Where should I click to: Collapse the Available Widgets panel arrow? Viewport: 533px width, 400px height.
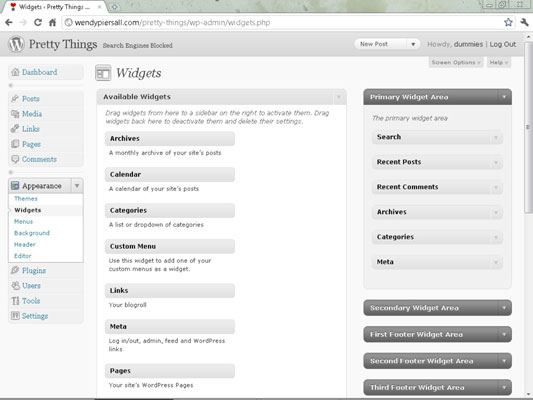click(x=339, y=97)
